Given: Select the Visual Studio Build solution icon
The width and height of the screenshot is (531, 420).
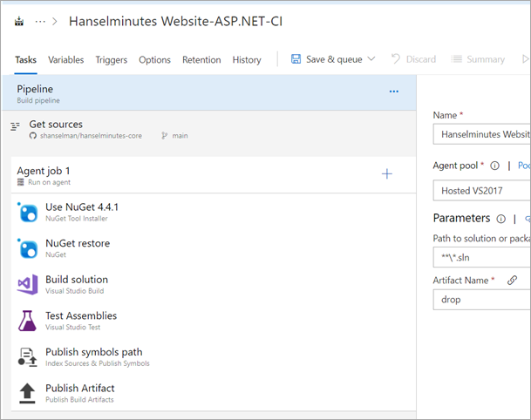Looking at the screenshot, I should [x=28, y=284].
